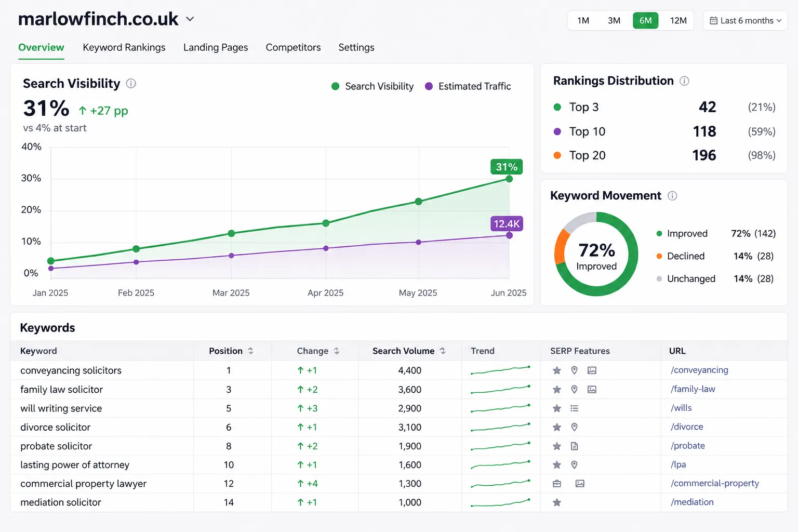Open the Last 6 months date dropdown
The height and width of the screenshot is (532, 798).
click(746, 21)
